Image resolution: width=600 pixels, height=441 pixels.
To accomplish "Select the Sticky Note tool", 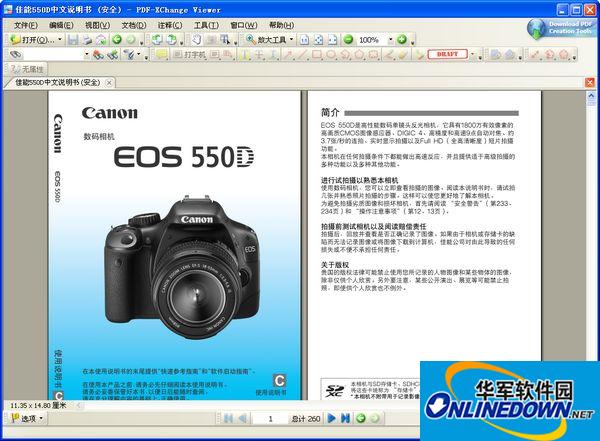I will 161,55.
